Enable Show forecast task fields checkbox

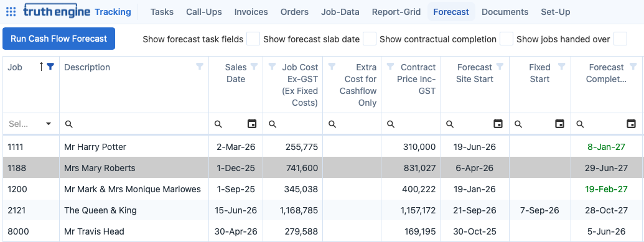pos(253,39)
